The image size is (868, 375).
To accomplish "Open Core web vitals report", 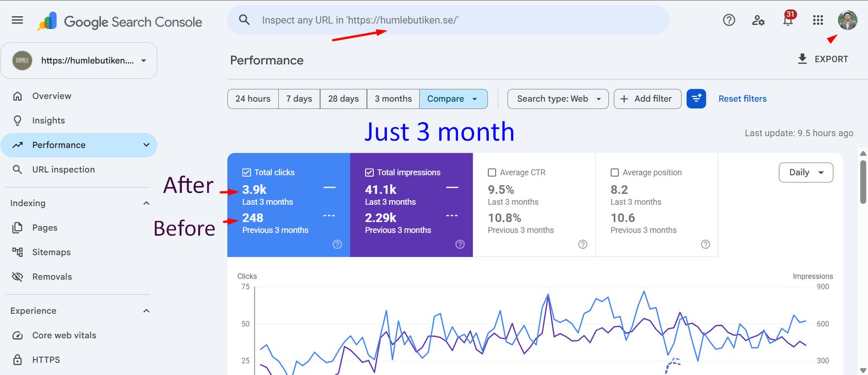I will (79, 335).
